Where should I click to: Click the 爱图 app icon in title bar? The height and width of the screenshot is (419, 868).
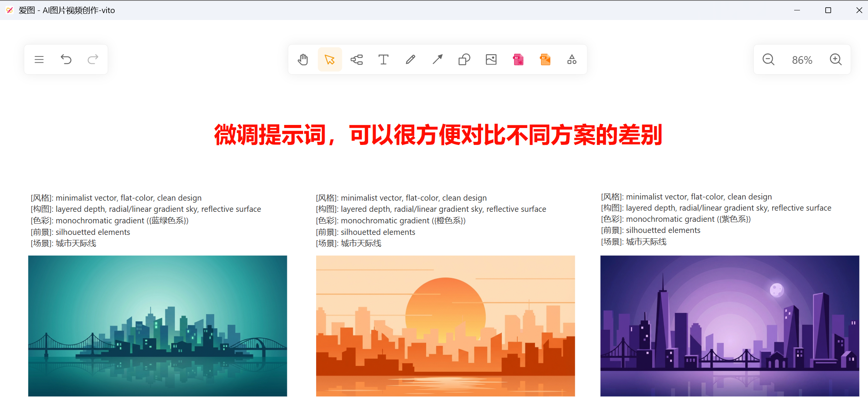click(x=10, y=10)
